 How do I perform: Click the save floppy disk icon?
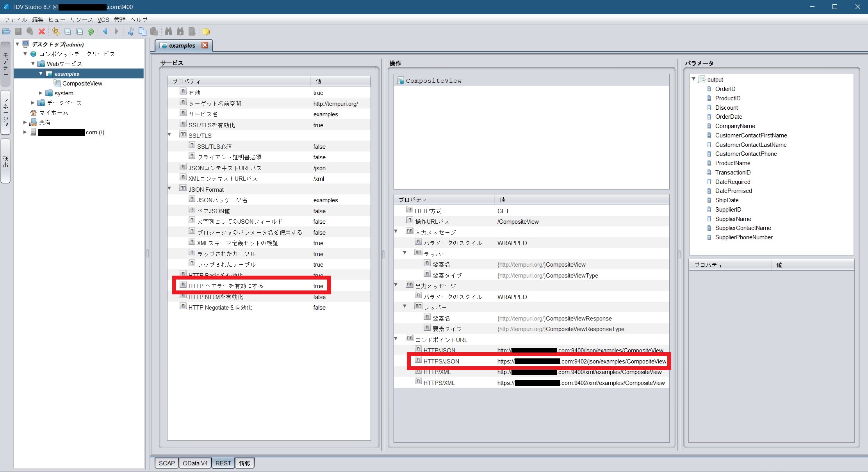point(18,32)
